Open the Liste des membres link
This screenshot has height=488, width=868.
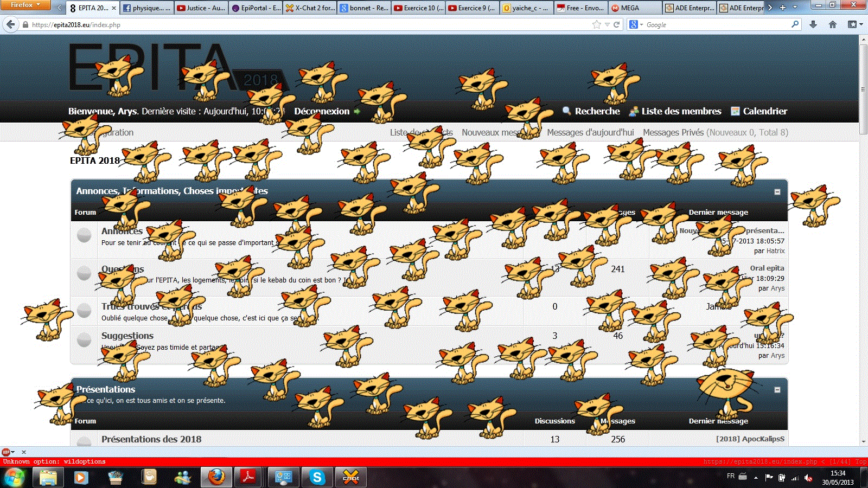pos(681,111)
